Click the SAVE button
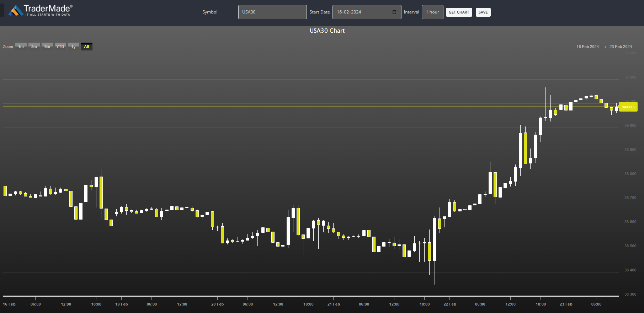644x313 pixels. coord(483,12)
